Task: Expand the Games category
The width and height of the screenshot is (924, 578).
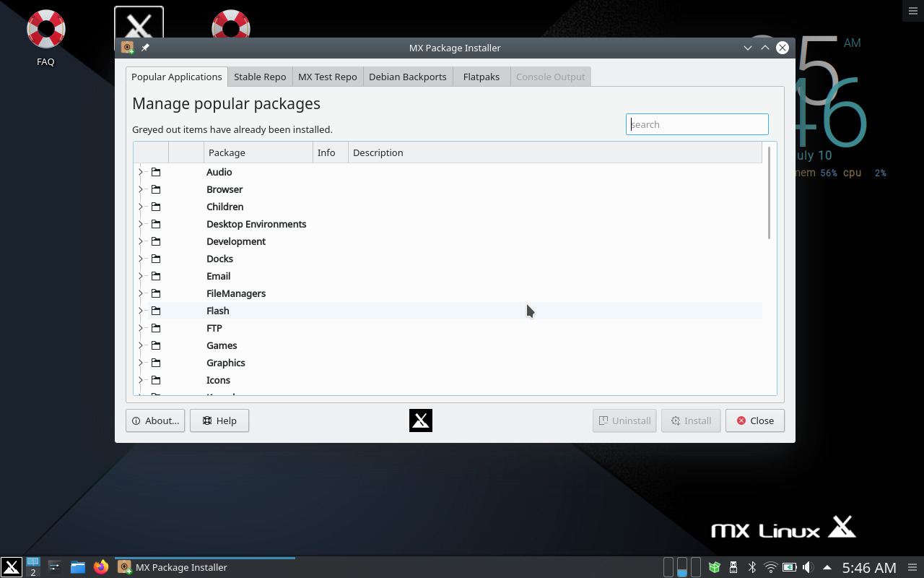Action: coord(139,345)
